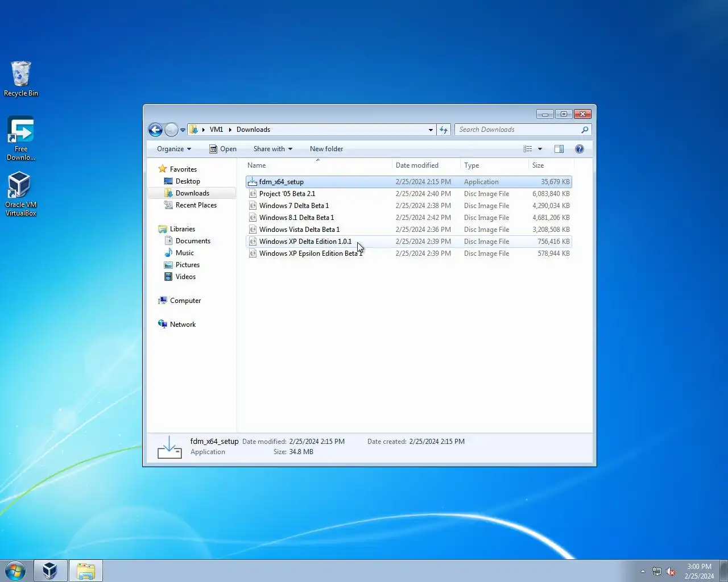728x582 pixels.
Task: Open the view options dropdown arrow
Action: tap(540, 149)
